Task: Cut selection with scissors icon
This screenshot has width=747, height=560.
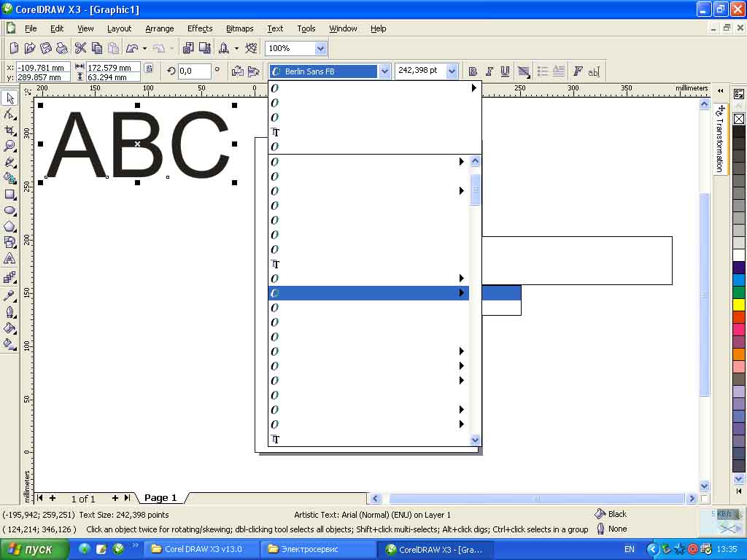Action: click(80, 47)
